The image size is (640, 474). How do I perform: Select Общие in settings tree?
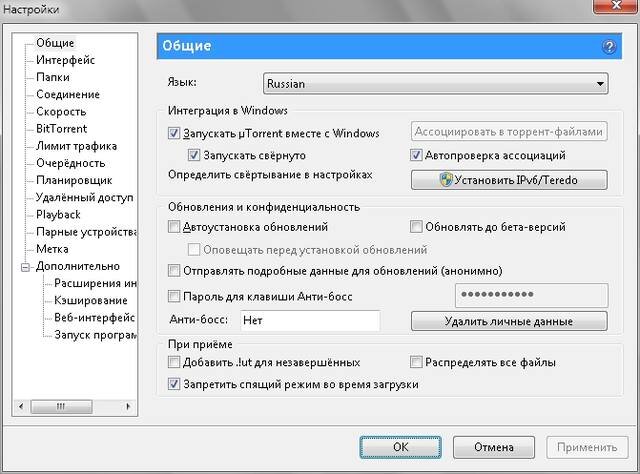55,43
